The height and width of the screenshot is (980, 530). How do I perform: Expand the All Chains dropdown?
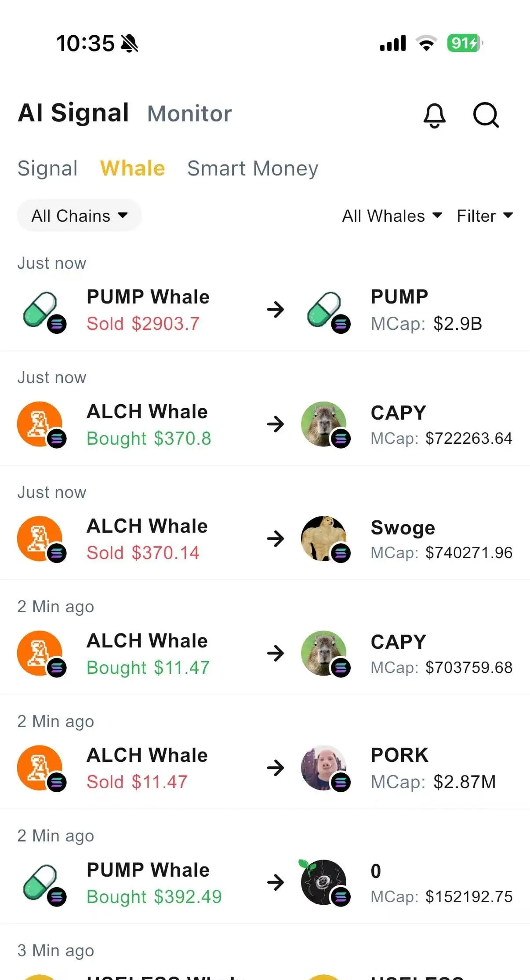tap(79, 216)
